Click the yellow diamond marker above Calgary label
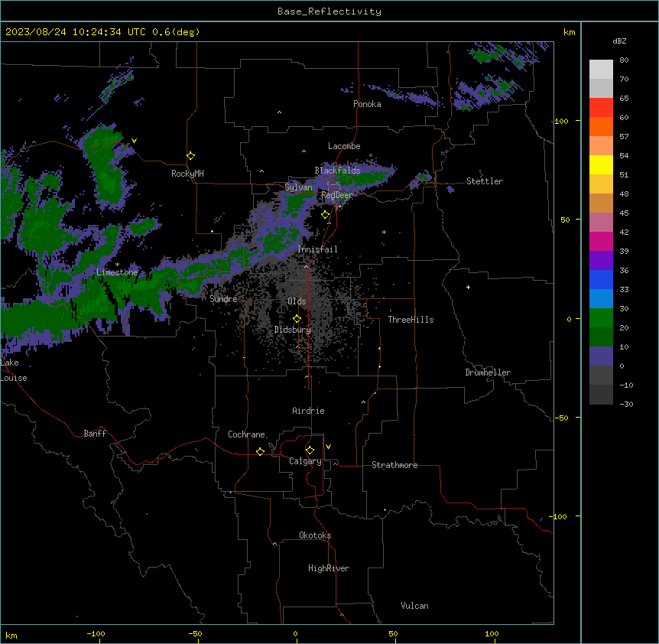The width and height of the screenshot is (659, 644). coord(310,450)
